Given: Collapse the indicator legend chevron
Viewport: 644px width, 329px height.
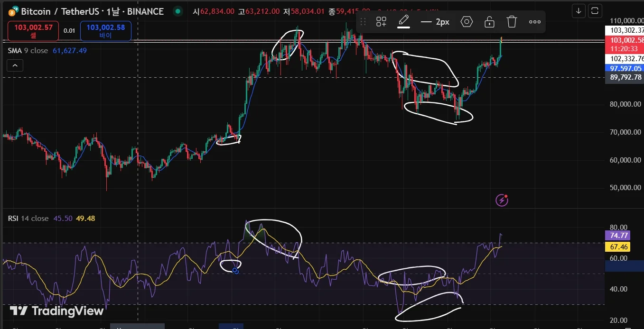Looking at the screenshot, I should click(15, 65).
